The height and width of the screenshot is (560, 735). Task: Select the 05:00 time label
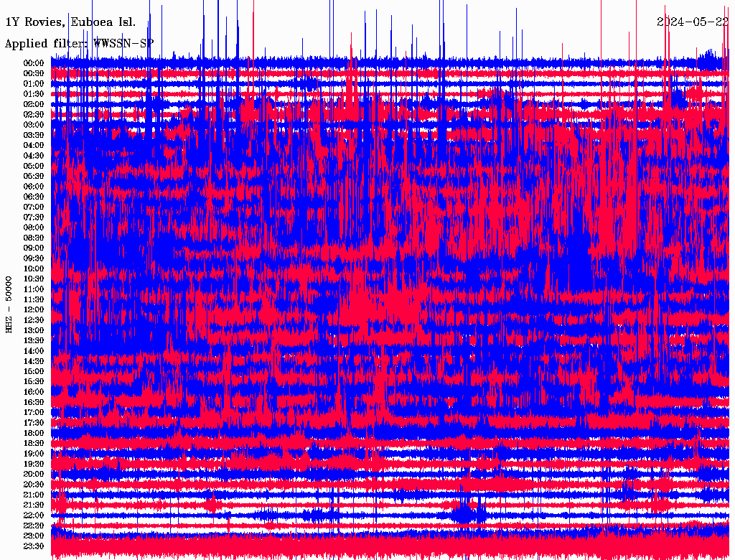click(x=34, y=166)
